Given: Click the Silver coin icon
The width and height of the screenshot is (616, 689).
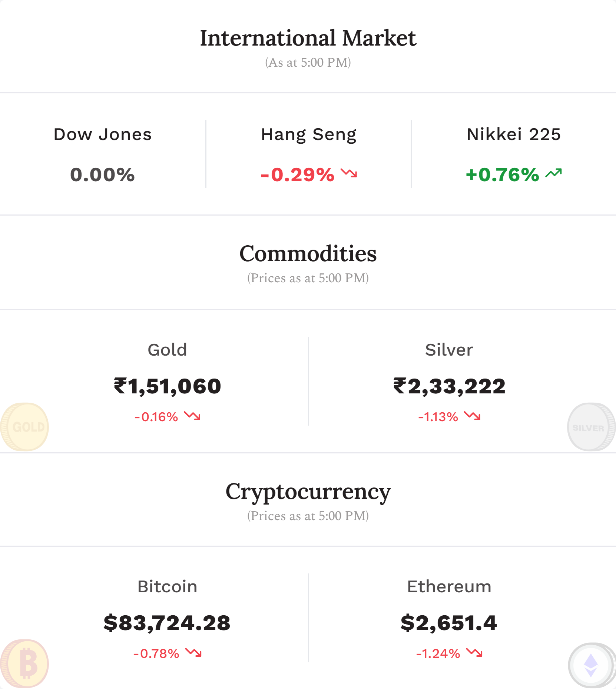Looking at the screenshot, I should [592, 427].
